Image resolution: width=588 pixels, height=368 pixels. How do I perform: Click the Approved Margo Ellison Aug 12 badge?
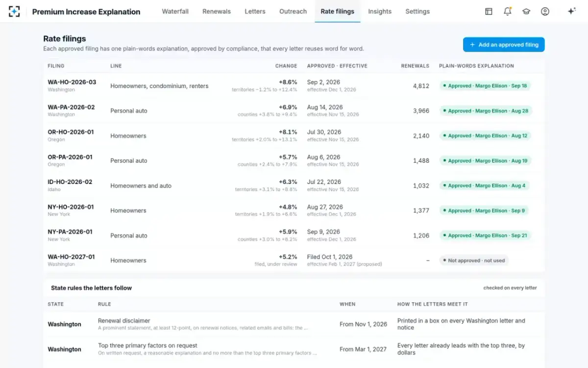485,136
